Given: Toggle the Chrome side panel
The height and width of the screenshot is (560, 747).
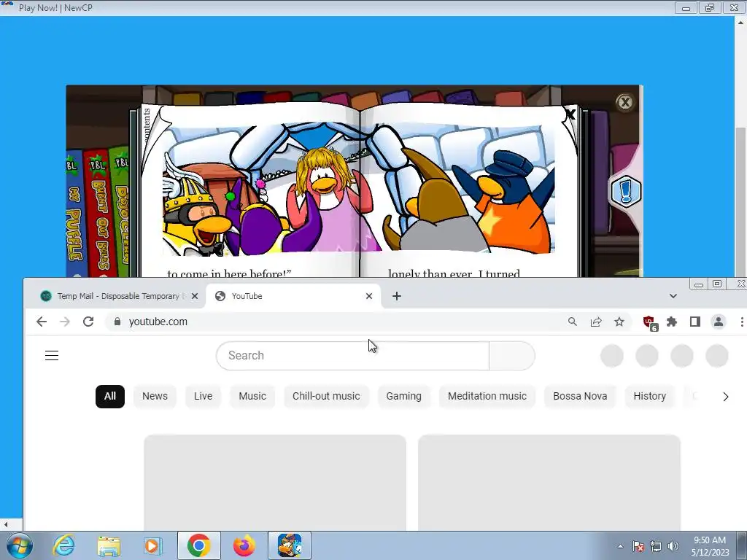Looking at the screenshot, I should tap(695, 322).
